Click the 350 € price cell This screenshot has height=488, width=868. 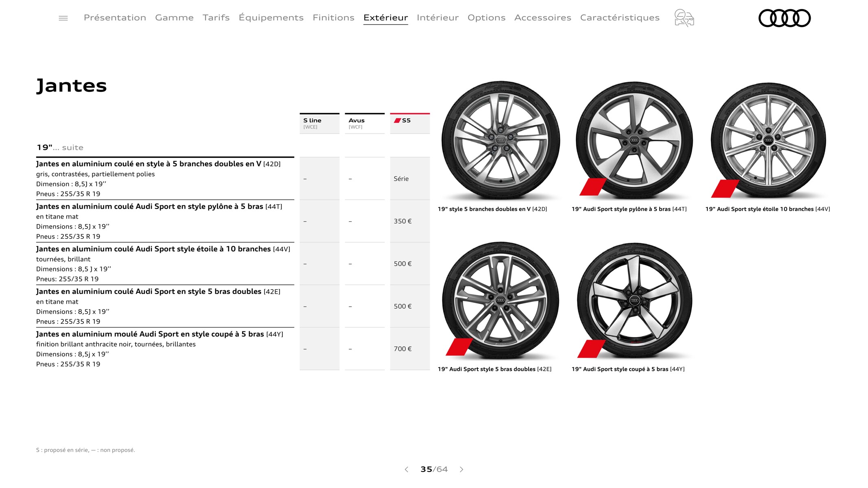[410, 221]
